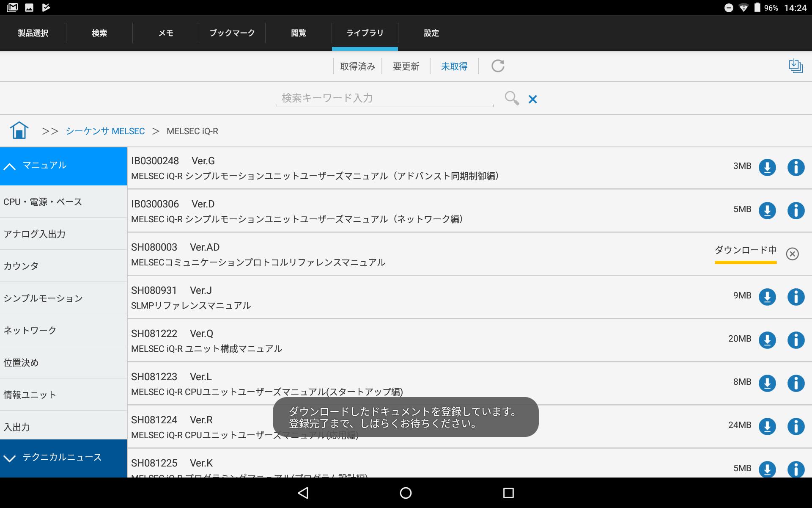The image size is (812, 508).
Task: Tap the Gmail notification icon in status bar
Action: coord(12,8)
